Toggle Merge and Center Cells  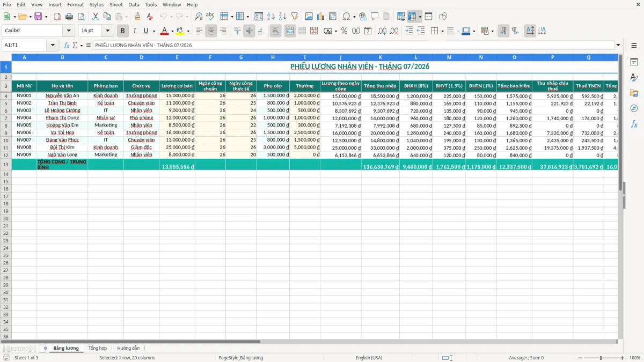pyautogui.click(x=290, y=31)
